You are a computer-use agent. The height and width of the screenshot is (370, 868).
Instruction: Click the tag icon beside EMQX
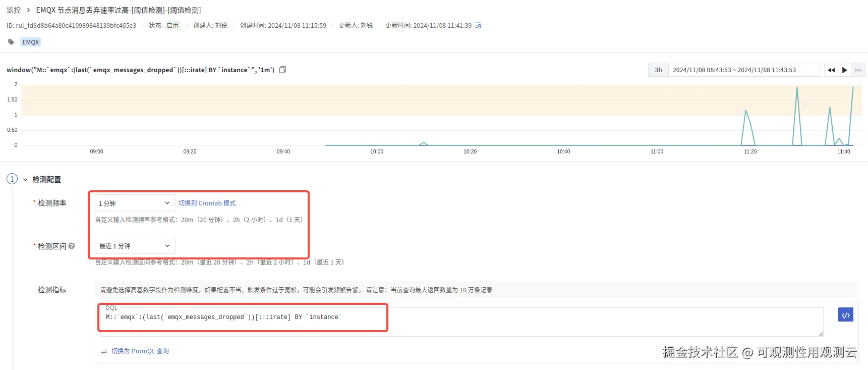point(11,42)
